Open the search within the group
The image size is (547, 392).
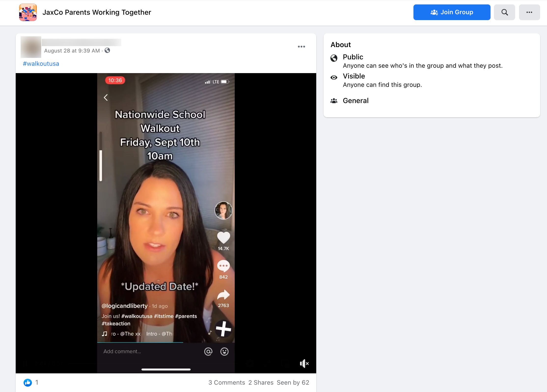(x=504, y=12)
